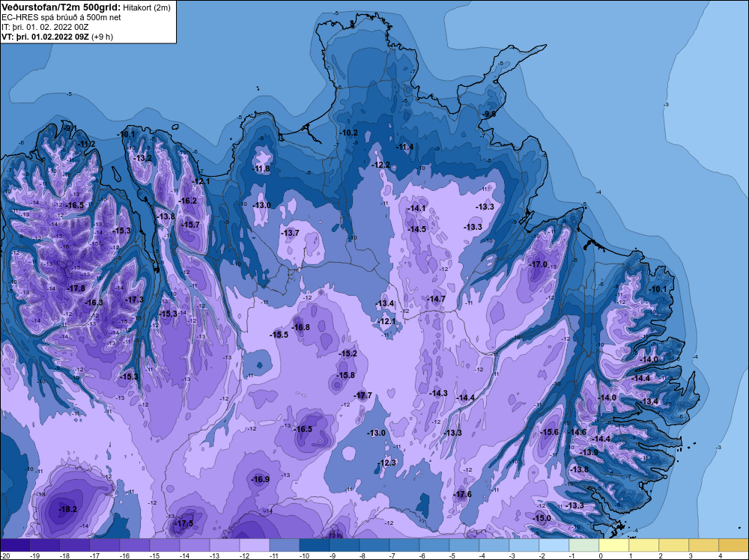Click the -15.2 temperature label
The image size is (749, 560).
pyautogui.click(x=348, y=354)
